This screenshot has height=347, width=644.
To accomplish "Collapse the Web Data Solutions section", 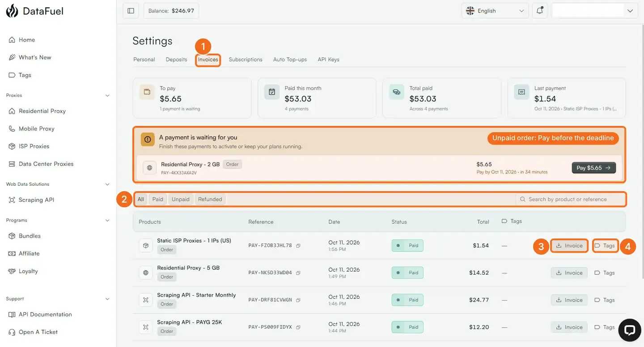I will 107,184.
